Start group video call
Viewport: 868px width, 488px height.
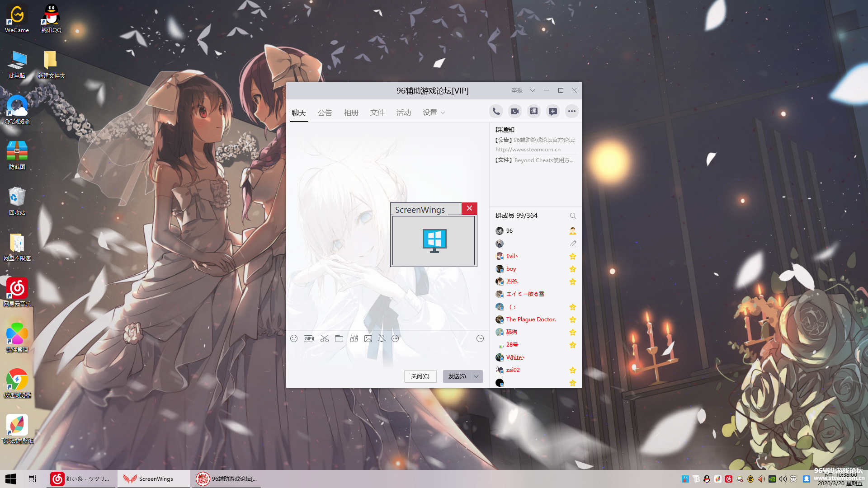(515, 111)
